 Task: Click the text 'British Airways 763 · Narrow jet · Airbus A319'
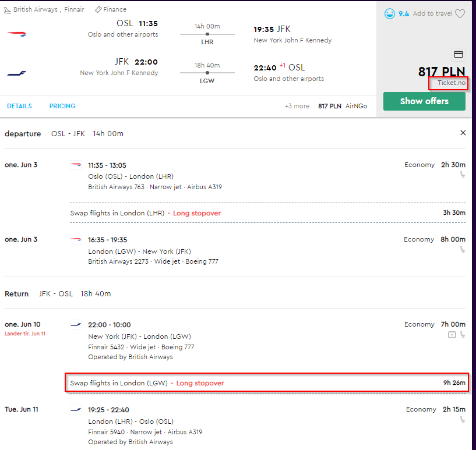coord(155,187)
